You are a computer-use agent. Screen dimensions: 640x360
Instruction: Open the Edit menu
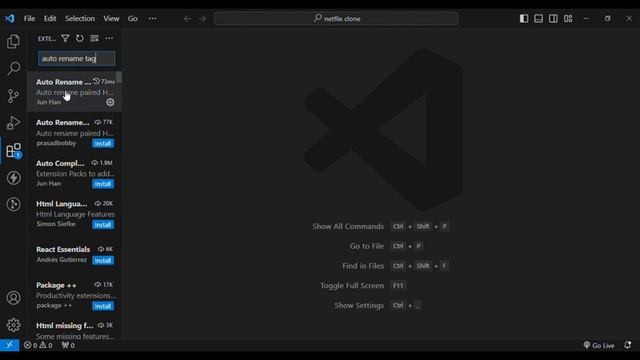50,19
